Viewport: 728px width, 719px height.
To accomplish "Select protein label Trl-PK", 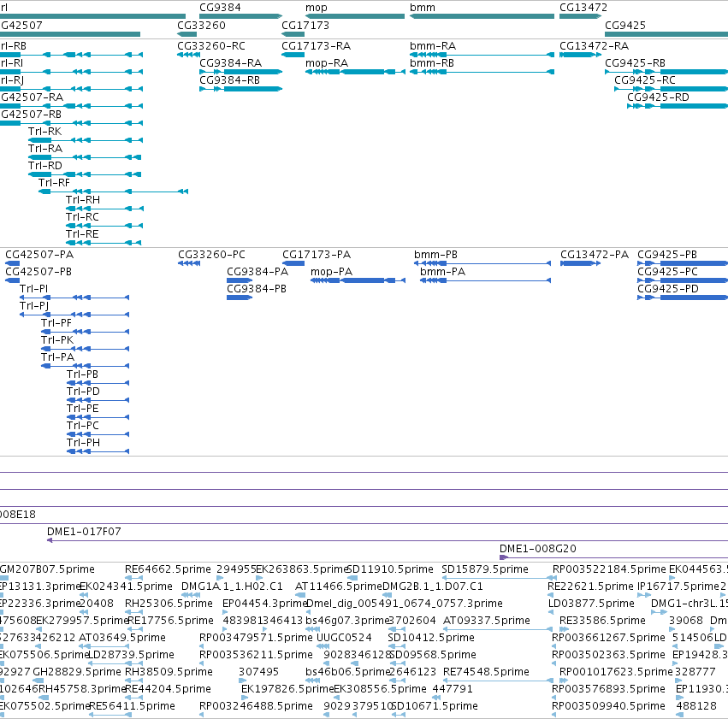I will [x=57, y=340].
